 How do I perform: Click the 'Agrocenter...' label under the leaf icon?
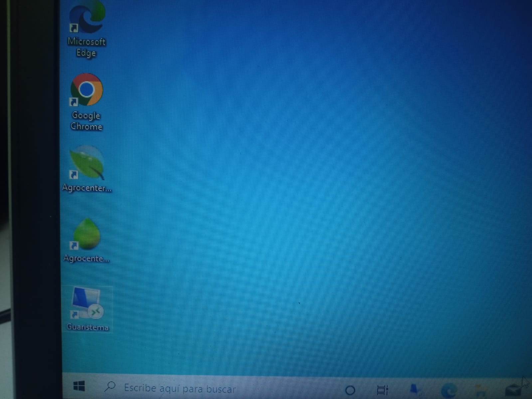(x=87, y=188)
